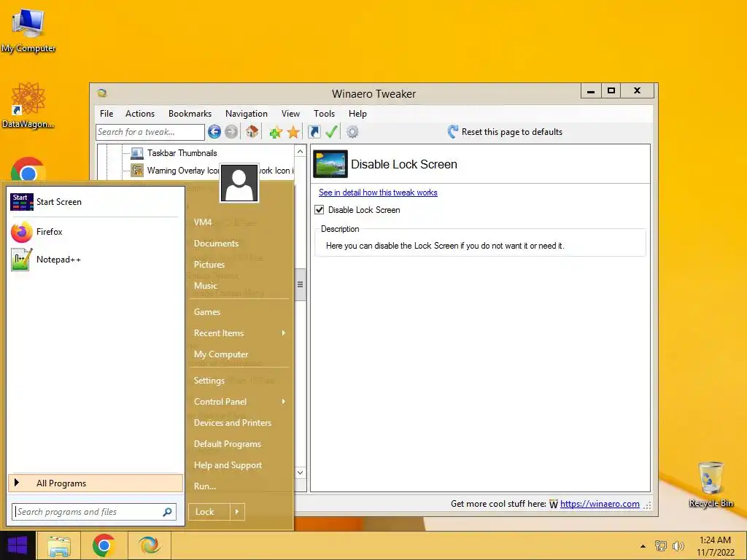747x560 pixels.
Task: Uncheck the Disable Lock Screen checkbox
Action: (x=320, y=209)
